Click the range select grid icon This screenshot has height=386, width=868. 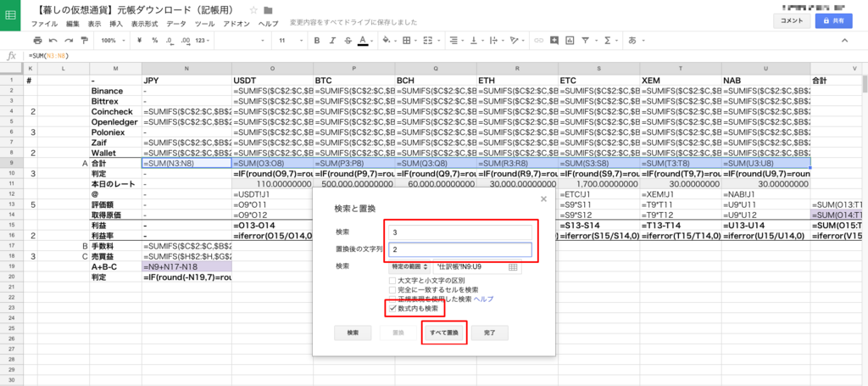(x=513, y=267)
